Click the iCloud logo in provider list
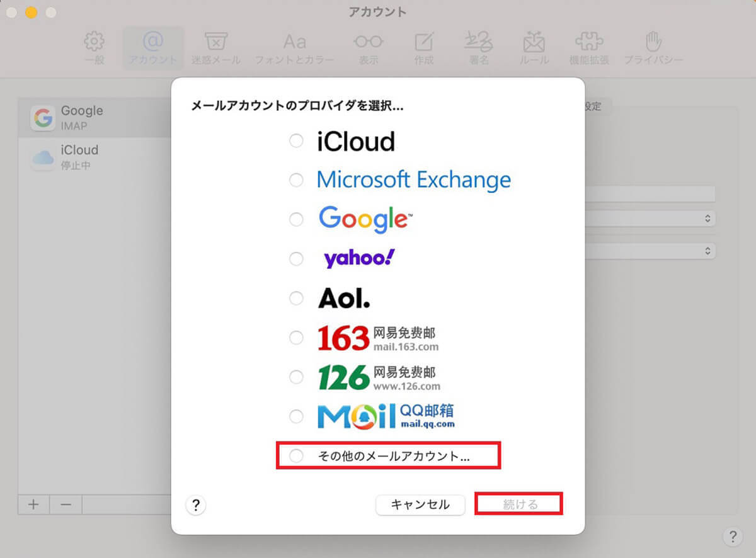Screen dimensions: 756x558 pos(356,142)
